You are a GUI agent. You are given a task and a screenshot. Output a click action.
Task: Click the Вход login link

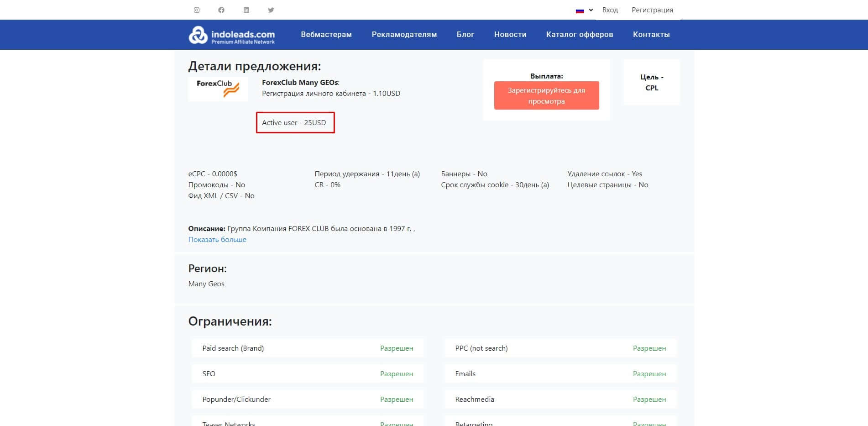[610, 10]
